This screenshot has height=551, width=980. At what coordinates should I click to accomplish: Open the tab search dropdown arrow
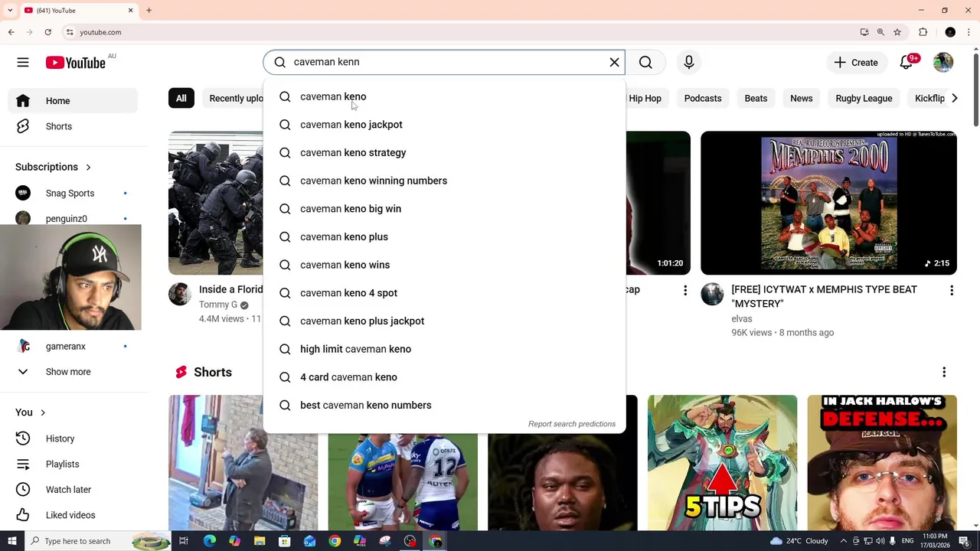click(x=10, y=11)
